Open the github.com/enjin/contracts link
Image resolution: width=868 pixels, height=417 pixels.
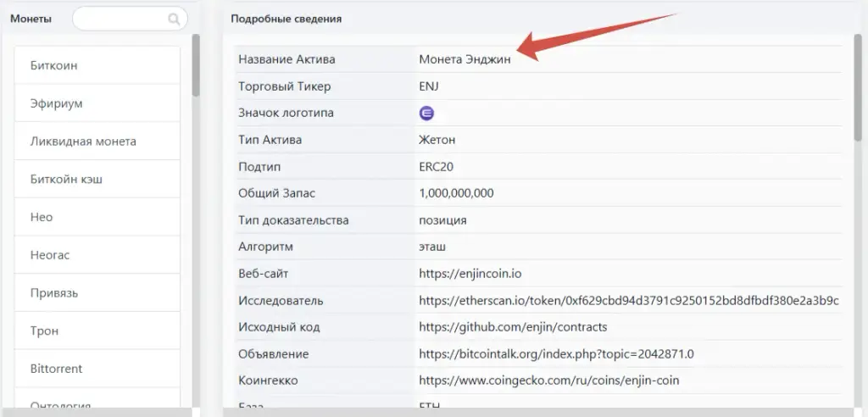point(513,327)
